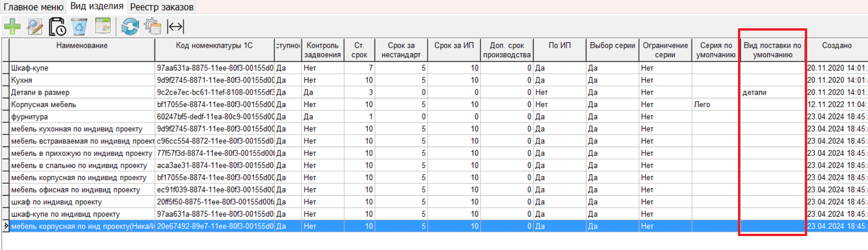This screenshot has width=868, height=250.
Task: Open table settings gear icon
Action: [152, 26]
